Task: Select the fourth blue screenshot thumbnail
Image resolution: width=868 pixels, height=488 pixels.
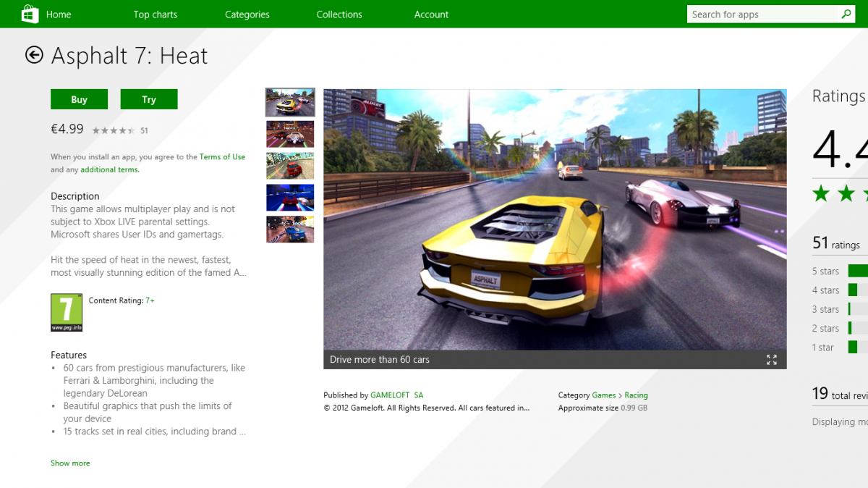Action: pyautogui.click(x=290, y=198)
